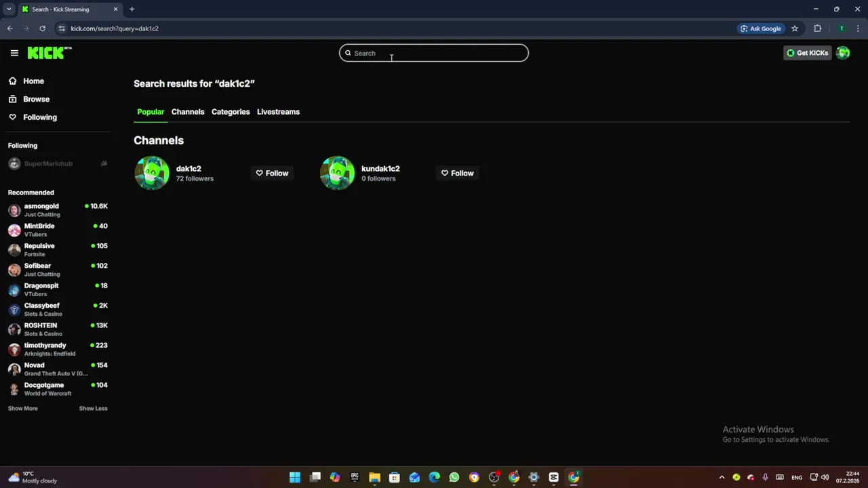Click the Chrome address bar URL

click(x=115, y=28)
